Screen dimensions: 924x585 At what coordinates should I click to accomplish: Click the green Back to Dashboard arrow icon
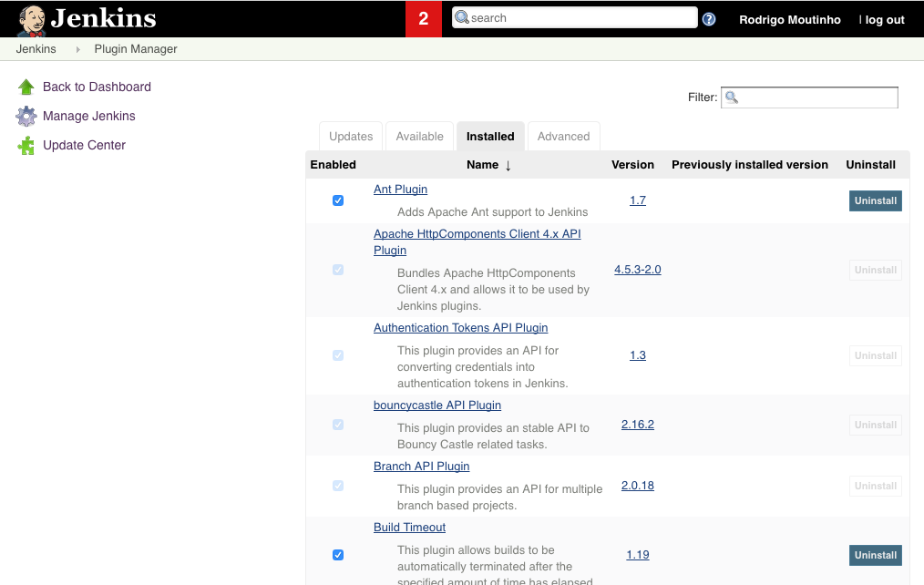(26, 87)
